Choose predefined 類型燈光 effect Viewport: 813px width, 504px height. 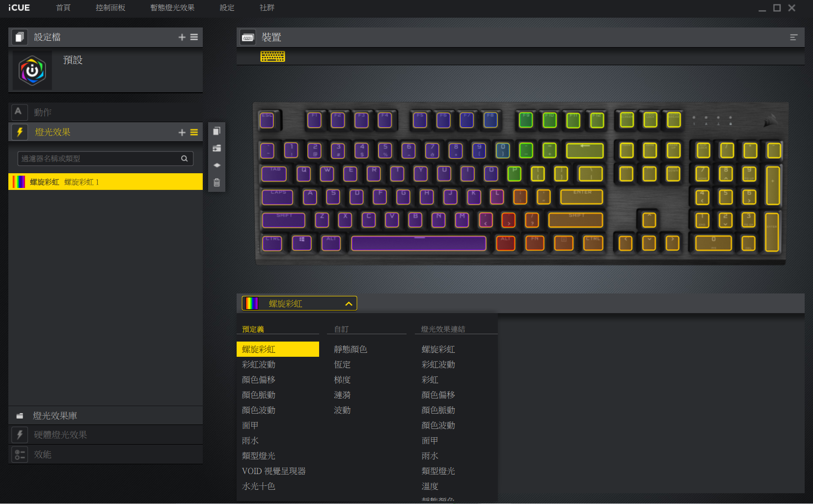[259, 456]
